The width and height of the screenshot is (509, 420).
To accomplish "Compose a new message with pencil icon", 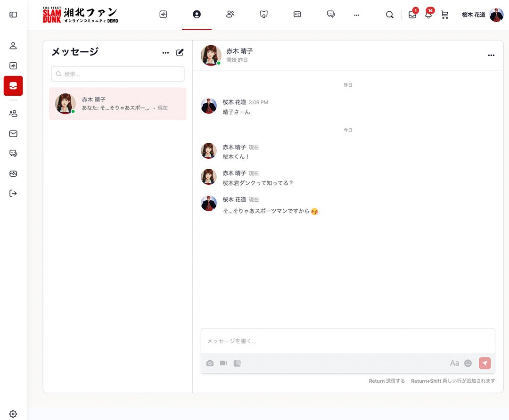I will pos(180,52).
